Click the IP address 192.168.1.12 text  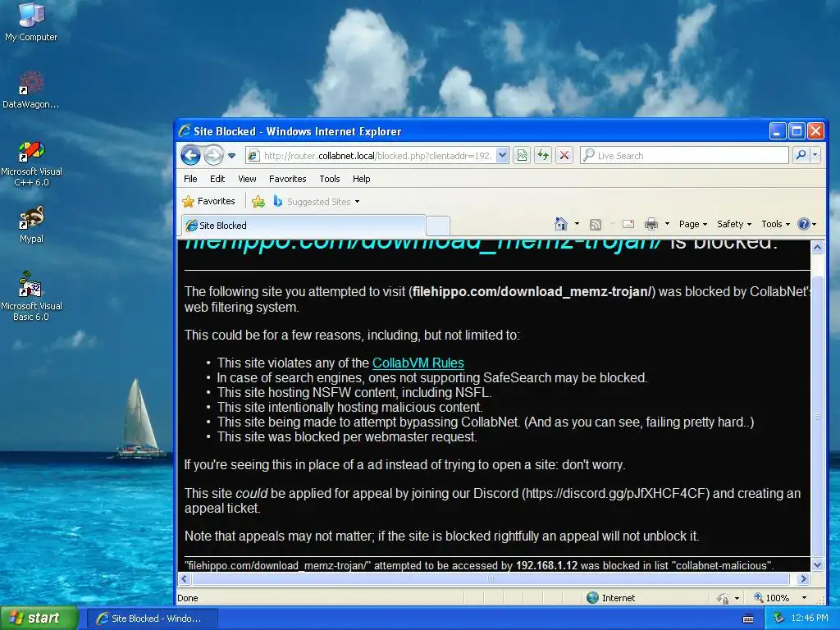tap(546, 565)
